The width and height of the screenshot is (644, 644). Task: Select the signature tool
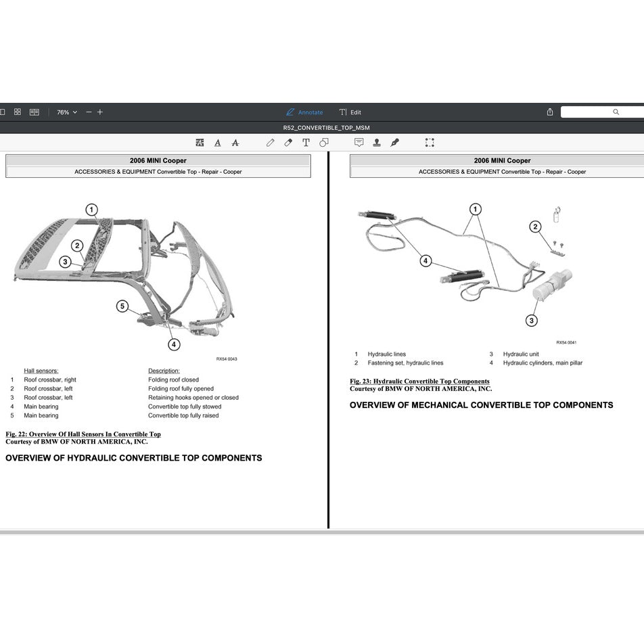(x=395, y=143)
